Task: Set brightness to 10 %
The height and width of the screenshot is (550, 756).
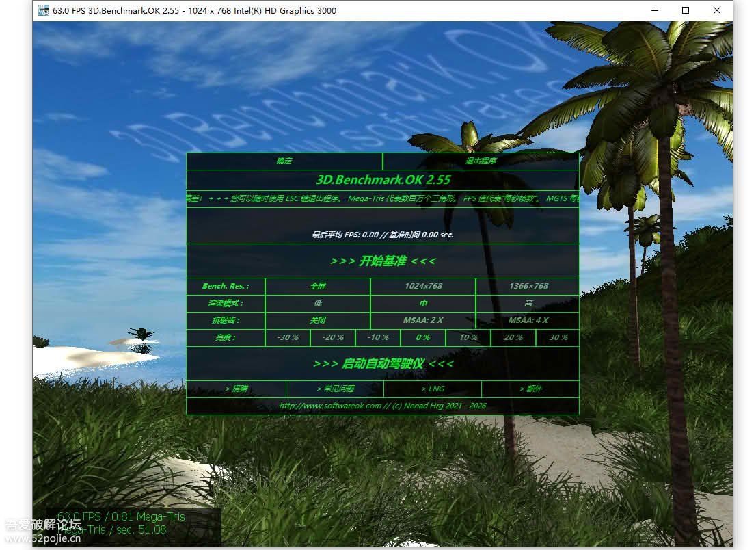Action: [x=468, y=338]
